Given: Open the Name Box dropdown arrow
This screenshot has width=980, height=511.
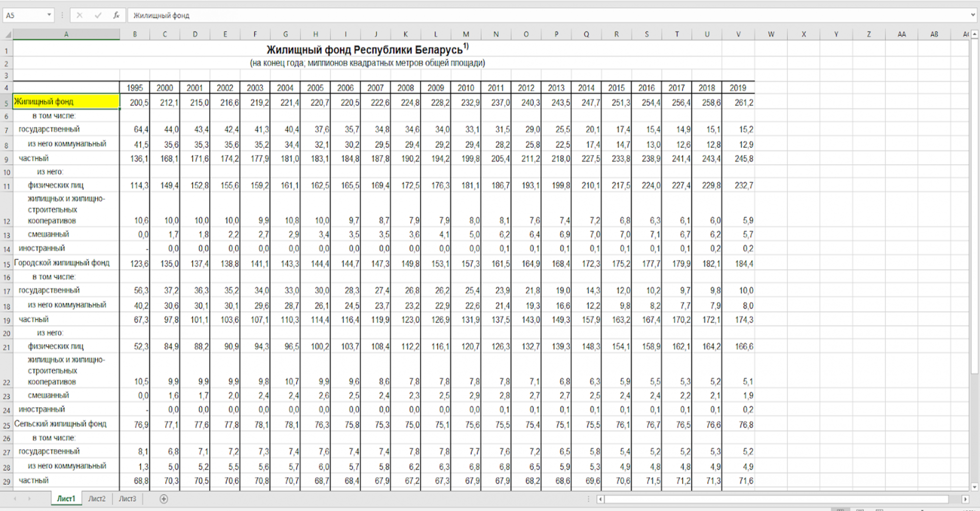Looking at the screenshot, I should (x=49, y=15).
